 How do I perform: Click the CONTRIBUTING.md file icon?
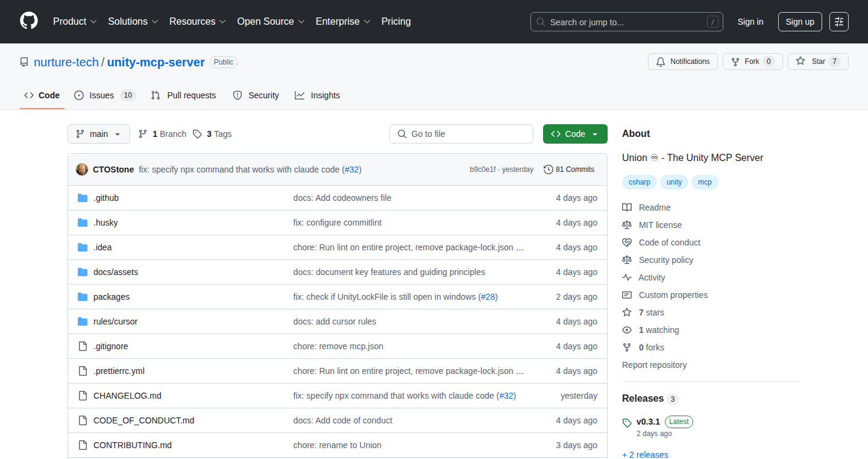pos(83,445)
